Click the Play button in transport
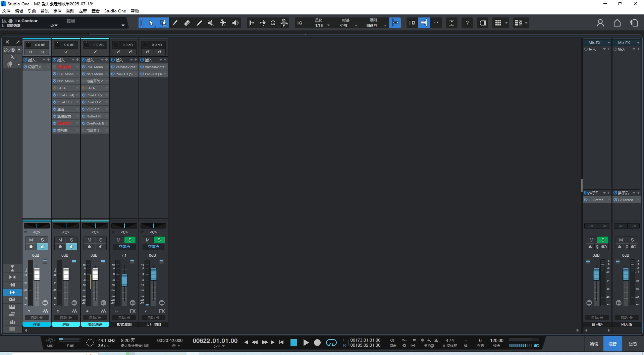The image size is (644, 355). pyautogui.click(x=306, y=343)
